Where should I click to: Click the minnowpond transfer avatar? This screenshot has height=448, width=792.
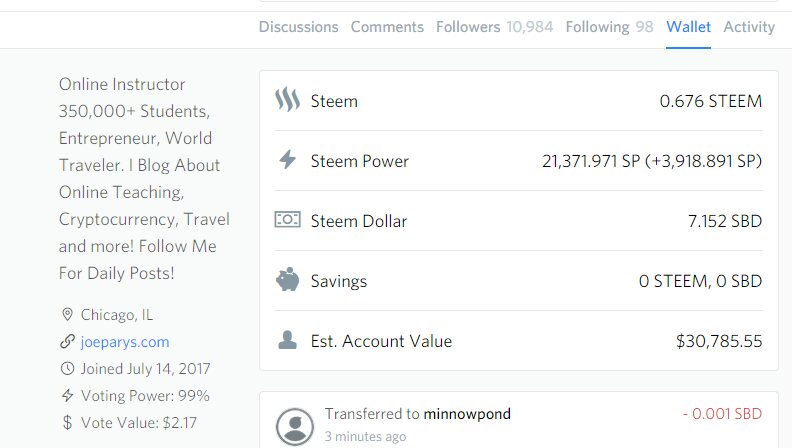point(294,425)
